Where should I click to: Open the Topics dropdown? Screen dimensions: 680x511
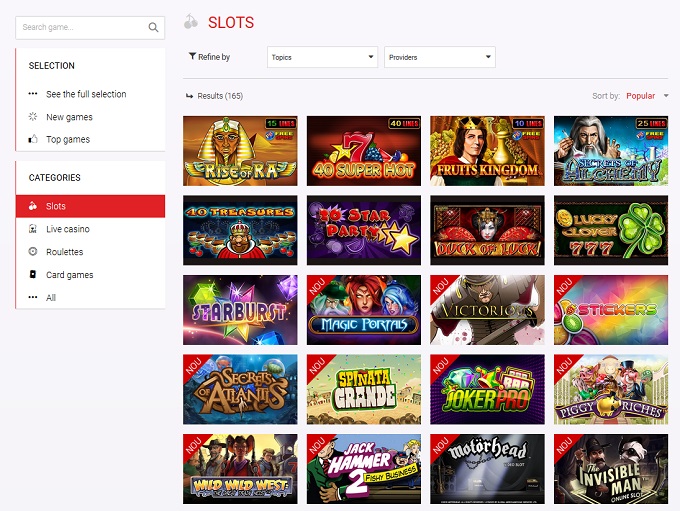pos(322,57)
